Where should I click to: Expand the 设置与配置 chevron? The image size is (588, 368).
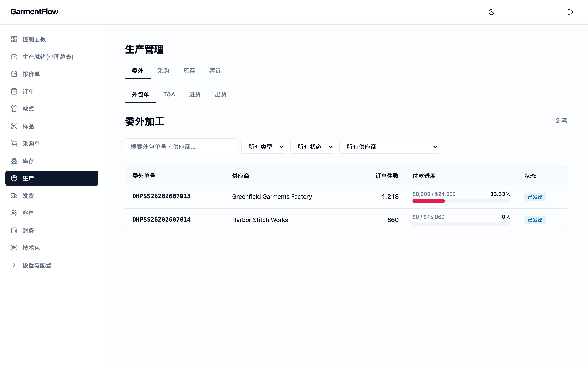[14, 265]
